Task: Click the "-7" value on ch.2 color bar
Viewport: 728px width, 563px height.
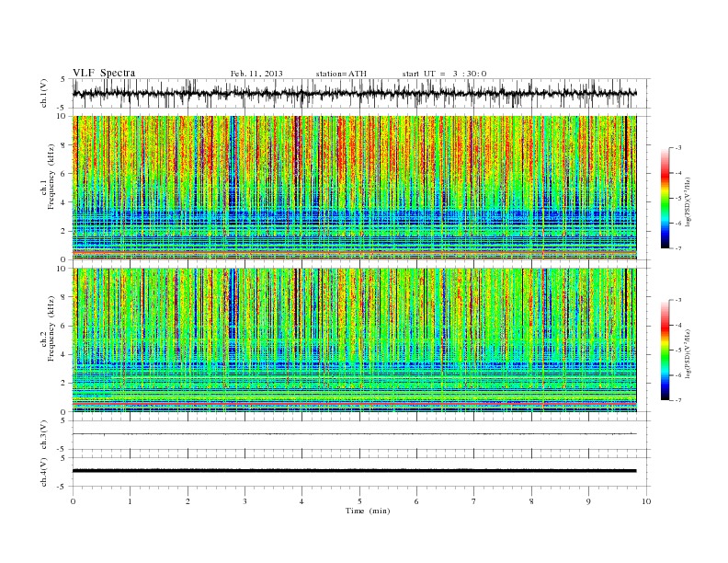Action: pyautogui.click(x=678, y=400)
